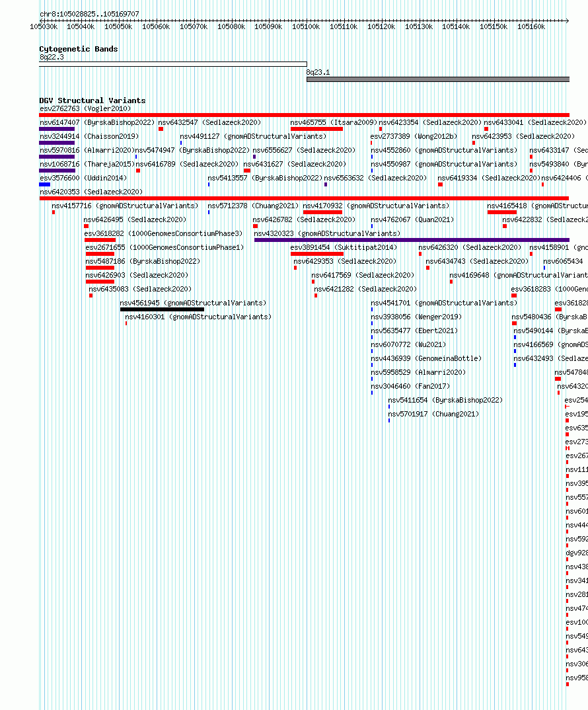Click the purple bar under nsv4320323
Screen dimensions: 588x710
point(412,240)
